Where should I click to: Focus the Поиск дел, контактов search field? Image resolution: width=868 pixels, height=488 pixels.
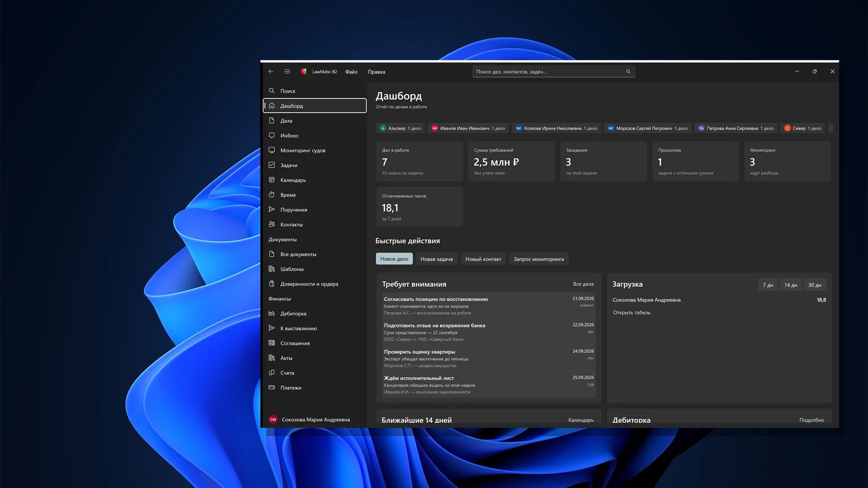554,71
